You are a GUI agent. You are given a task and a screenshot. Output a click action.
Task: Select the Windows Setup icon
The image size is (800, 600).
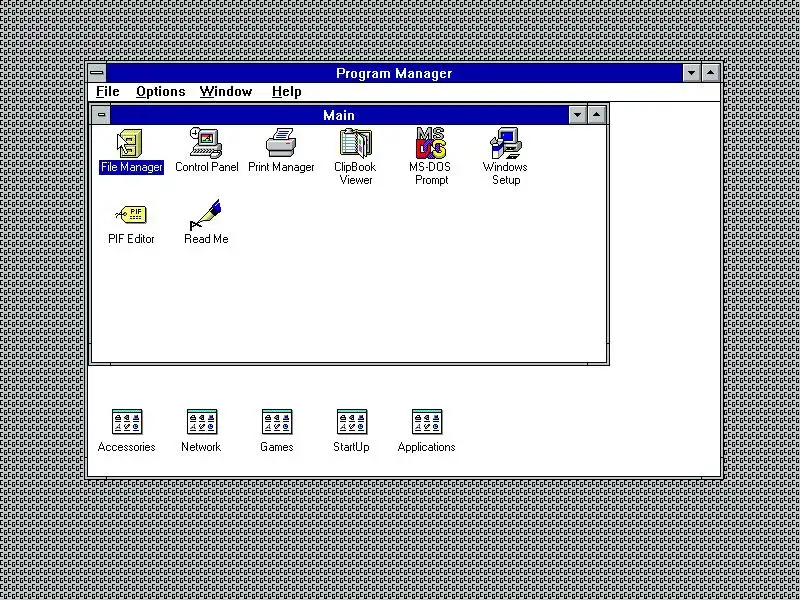[x=506, y=143]
